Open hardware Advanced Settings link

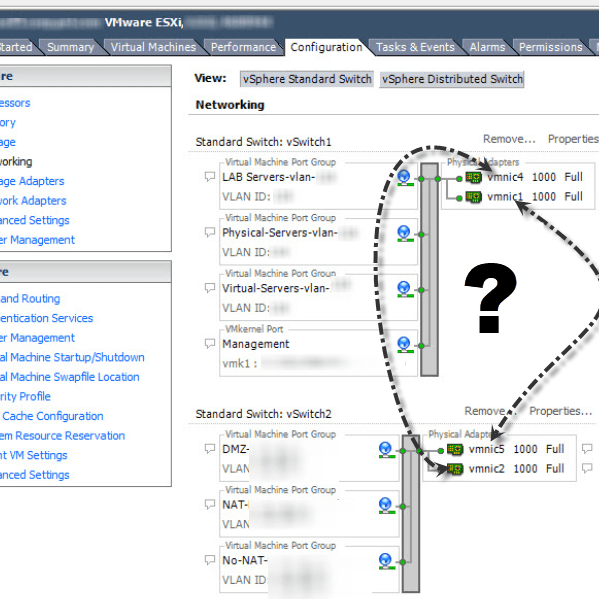pyautogui.click(x=35, y=220)
